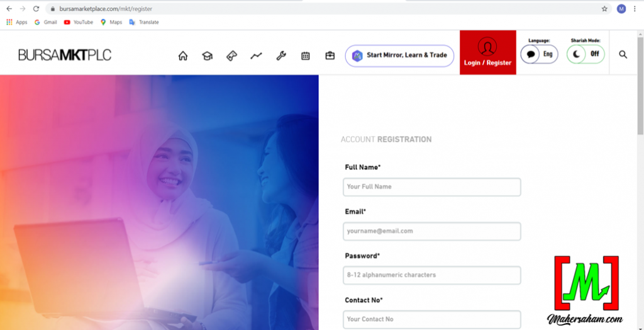Focus the Email input field

tap(432, 231)
